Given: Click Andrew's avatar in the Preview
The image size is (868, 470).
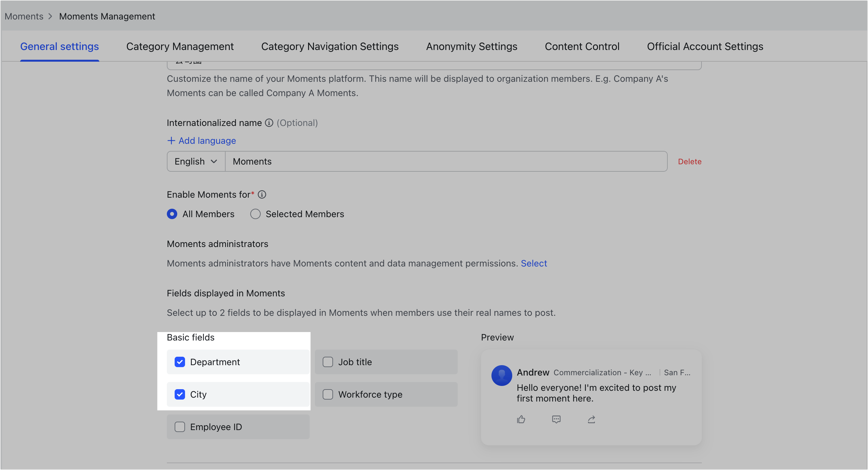Looking at the screenshot, I should pyautogui.click(x=502, y=376).
